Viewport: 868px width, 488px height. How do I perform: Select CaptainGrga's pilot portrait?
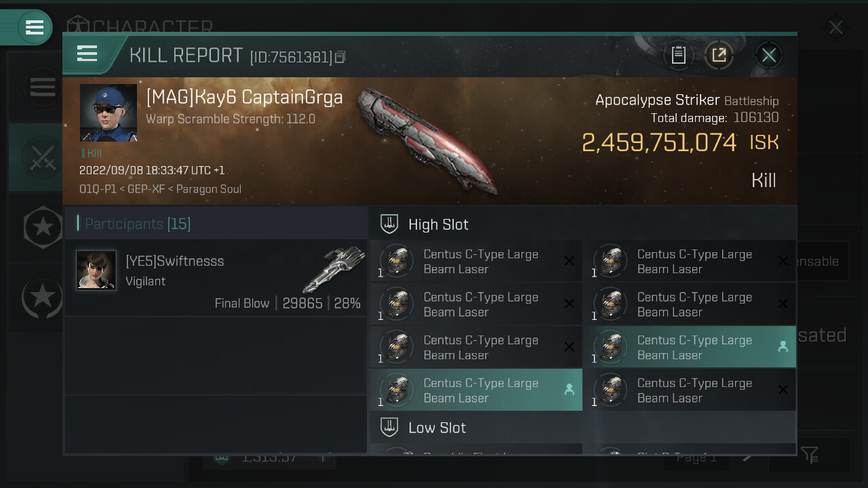[108, 113]
